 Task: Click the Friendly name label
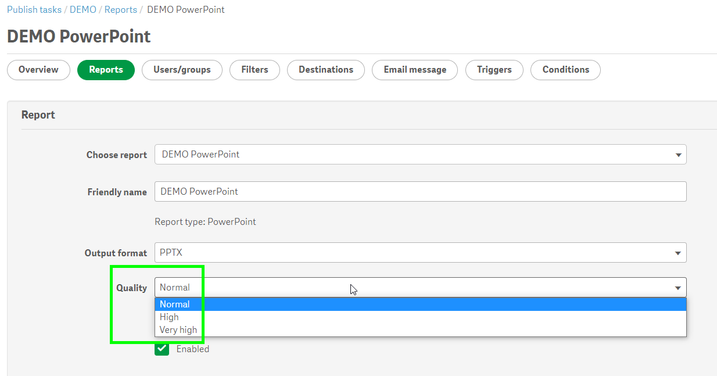pos(117,192)
